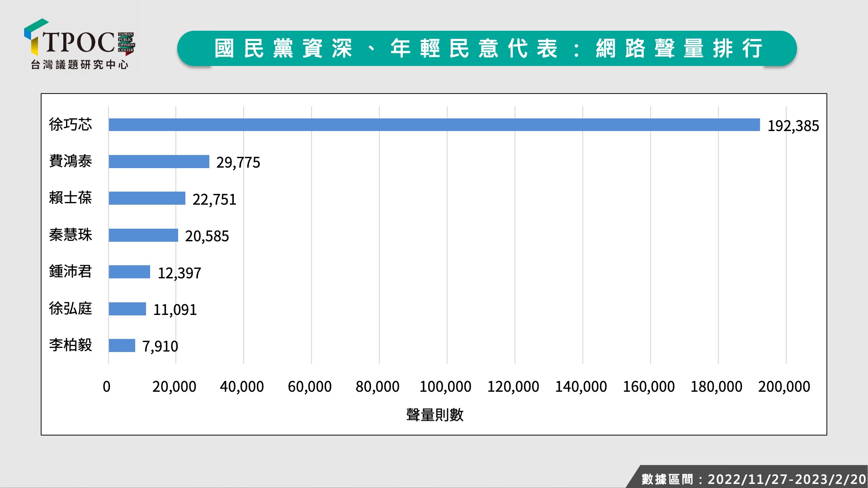The height and width of the screenshot is (488, 868).
Task: Click the 180,000 axis tick label
Action: coord(717,387)
